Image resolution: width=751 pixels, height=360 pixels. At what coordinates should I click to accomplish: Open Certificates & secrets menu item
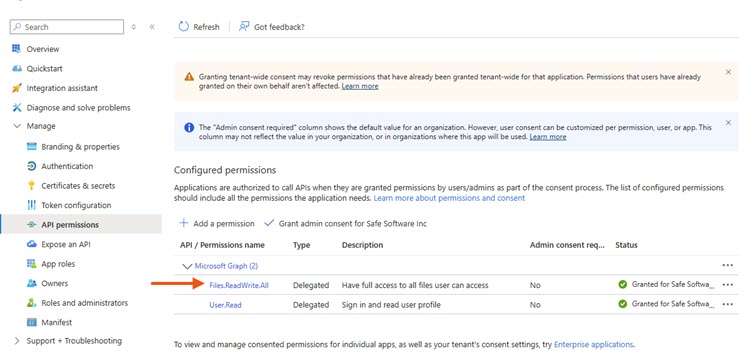click(x=78, y=186)
